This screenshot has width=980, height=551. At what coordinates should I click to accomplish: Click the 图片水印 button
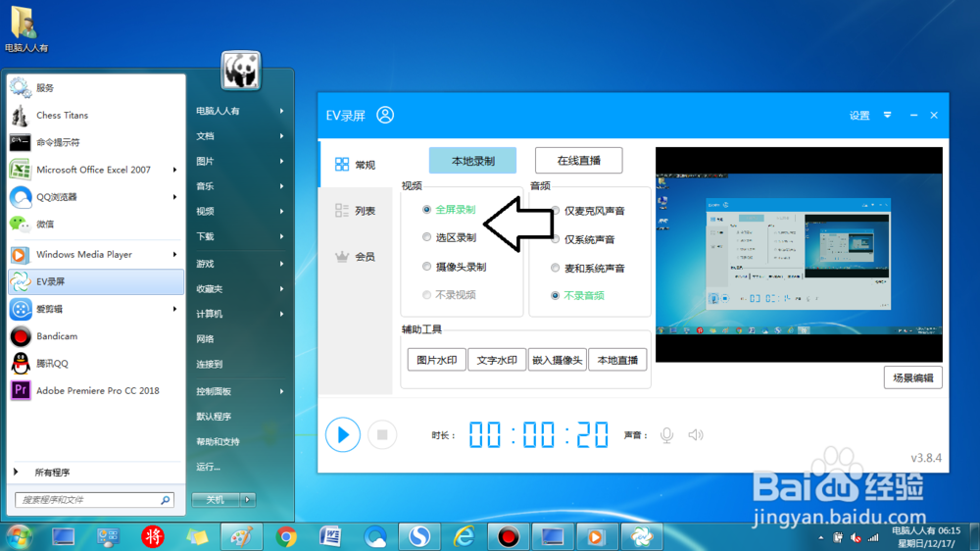[437, 360]
